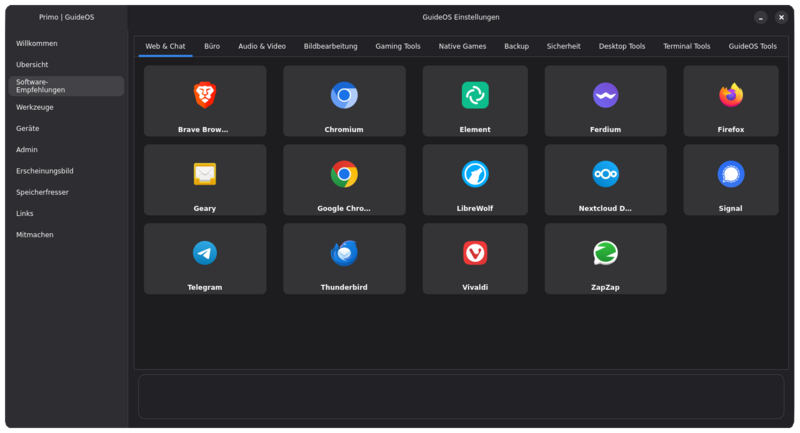Click the Brave Browser lion icon

tap(205, 95)
